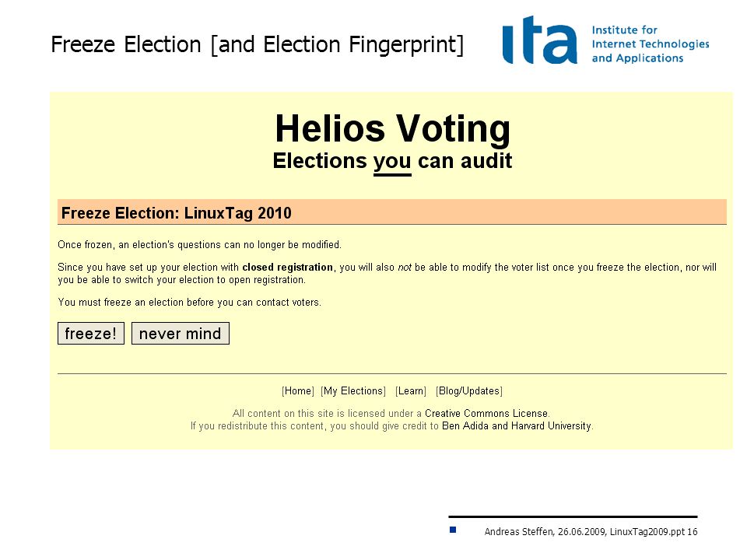Click the freeze! button

[x=91, y=334]
